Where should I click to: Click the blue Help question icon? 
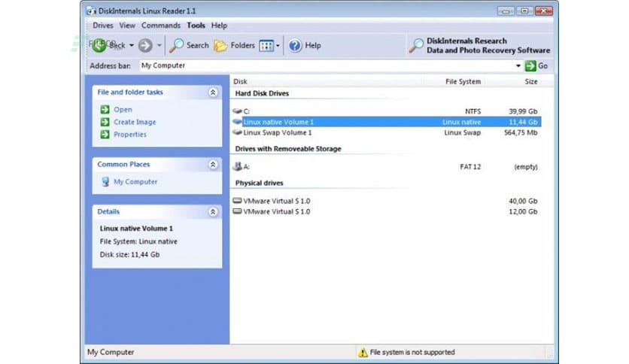pyautogui.click(x=295, y=45)
